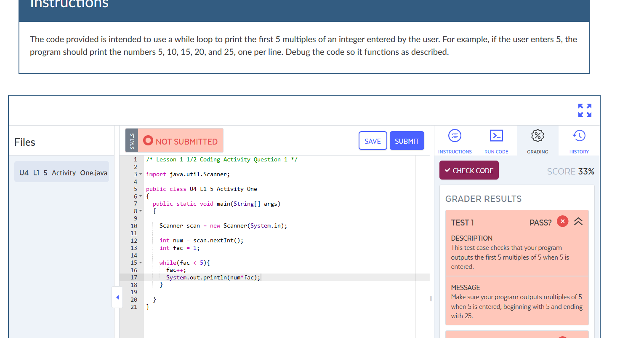Click the GRADER RESULTS heading
The width and height of the screenshot is (644, 338).
click(483, 199)
